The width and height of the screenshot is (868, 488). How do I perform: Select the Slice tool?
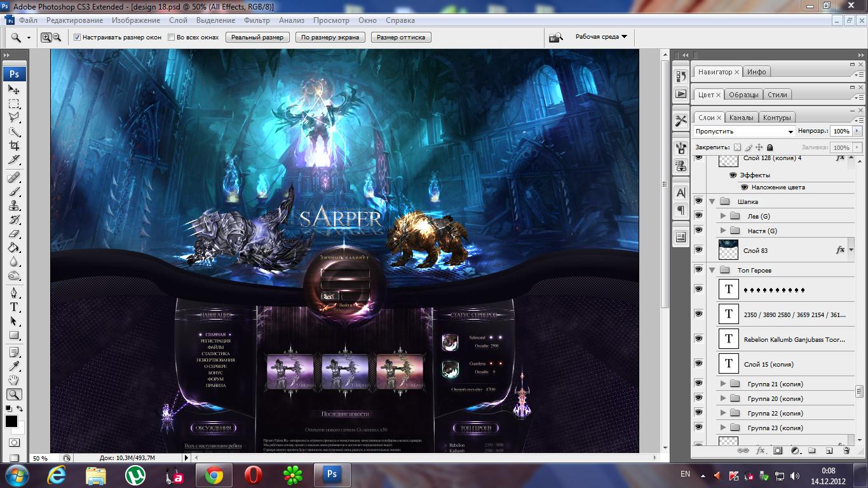(x=14, y=159)
